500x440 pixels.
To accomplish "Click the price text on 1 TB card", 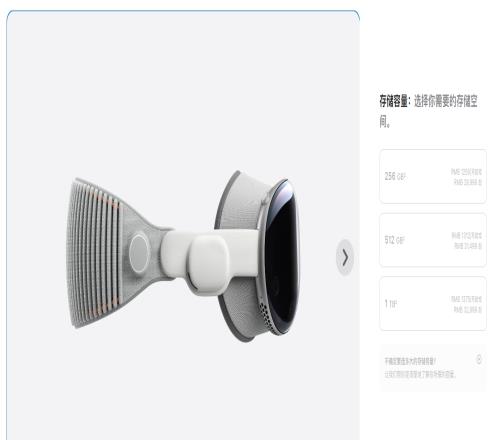I will coord(467,304).
